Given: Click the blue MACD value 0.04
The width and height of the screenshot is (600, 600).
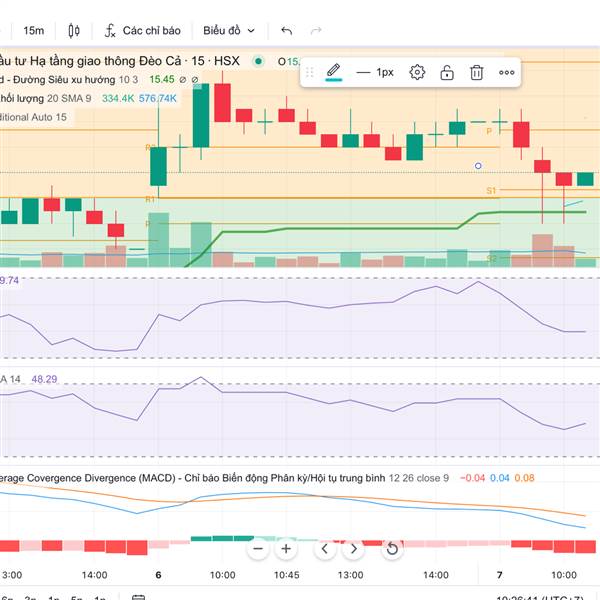Looking at the screenshot, I should pyautogui.click(x=500, y=478).
